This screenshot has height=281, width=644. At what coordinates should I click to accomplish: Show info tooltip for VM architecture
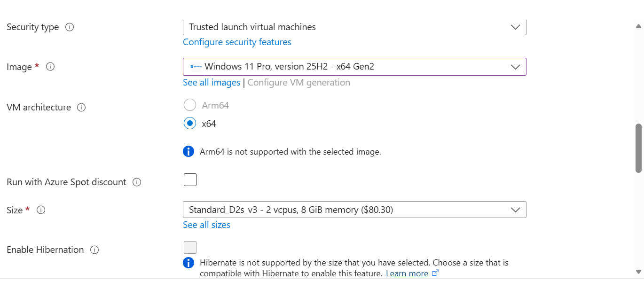(81, 108)
